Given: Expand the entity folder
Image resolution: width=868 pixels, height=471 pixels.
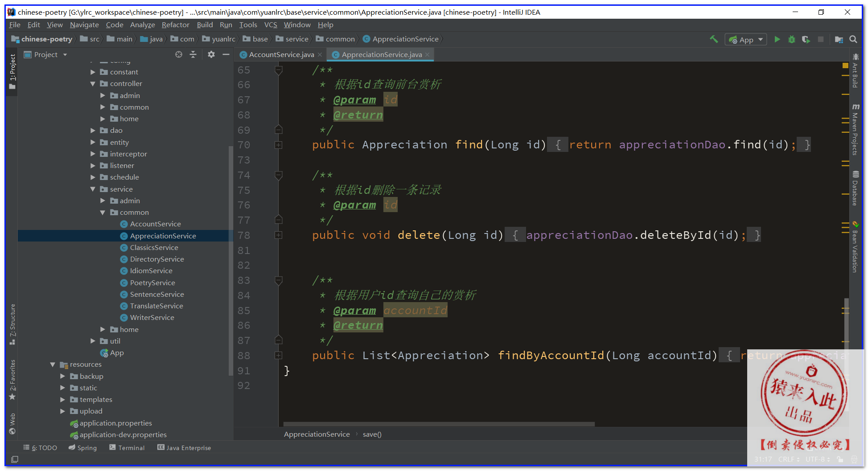Looking at the screenshot, I should [x=93, y=143].
